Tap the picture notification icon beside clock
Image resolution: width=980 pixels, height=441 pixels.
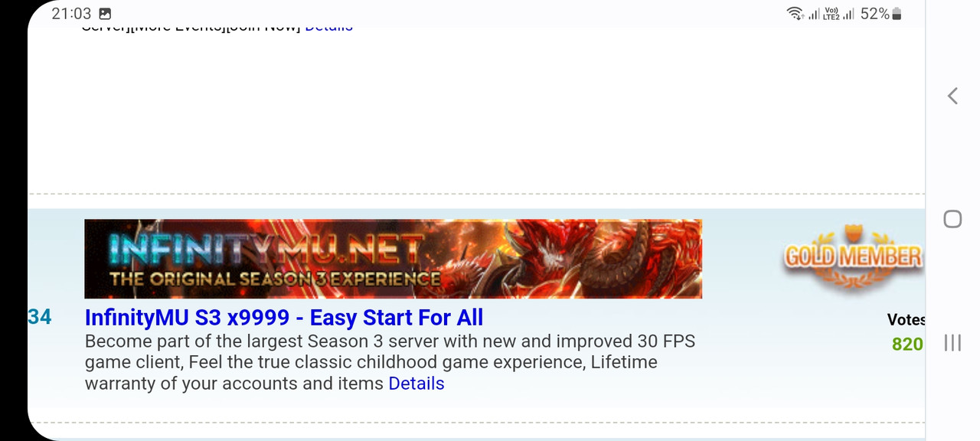point(105,14)
